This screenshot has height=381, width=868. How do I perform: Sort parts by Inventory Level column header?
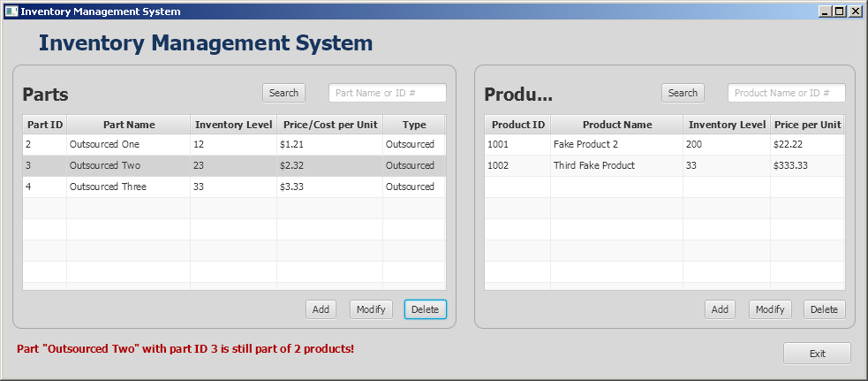(x=233, y=125)
